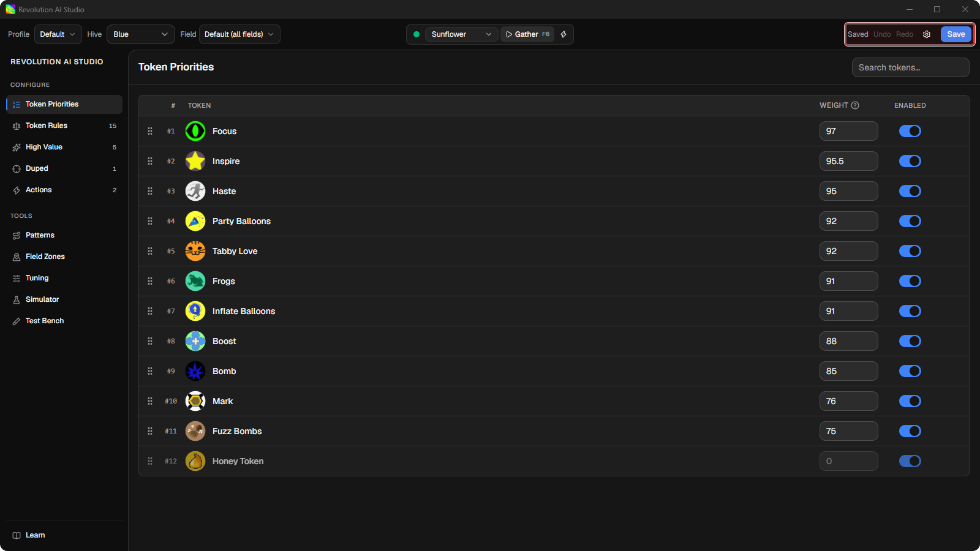The image size is (980, 551).
Task: Open the Patterns tool
Action: [64, 235]
